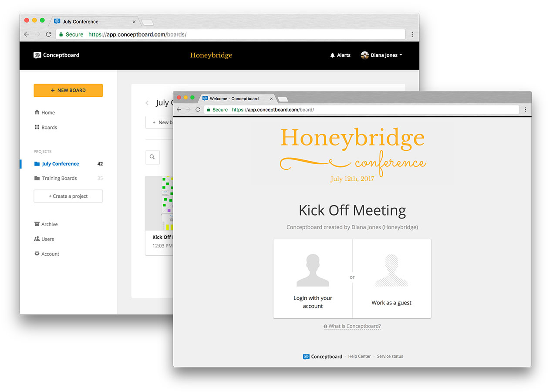Image resolution: width=553 pixels, height=392 pixels.
Task: Open the three-dot browser menu on the front window
Action: coord(526,109)
